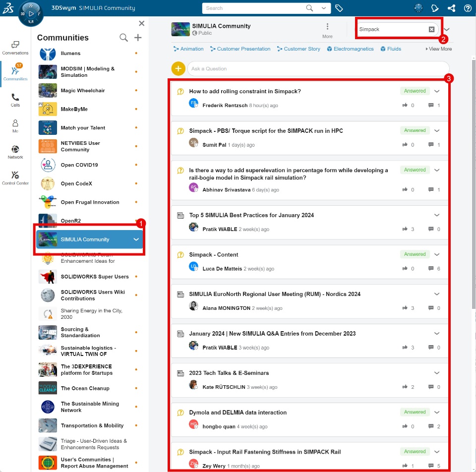Open the top search options dropdown arrow
Screen dimensions: 476x472
click(324, 8)
